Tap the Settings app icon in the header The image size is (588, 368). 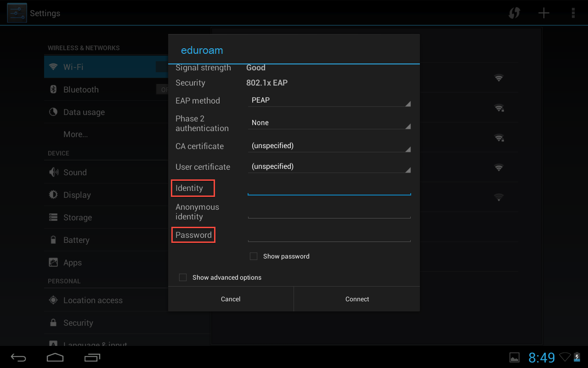pyautogui.click(x=17, y=12)
